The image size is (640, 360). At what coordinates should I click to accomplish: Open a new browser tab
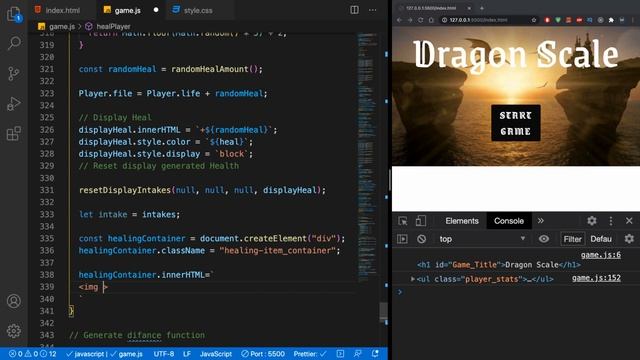[x=482, y=8]
